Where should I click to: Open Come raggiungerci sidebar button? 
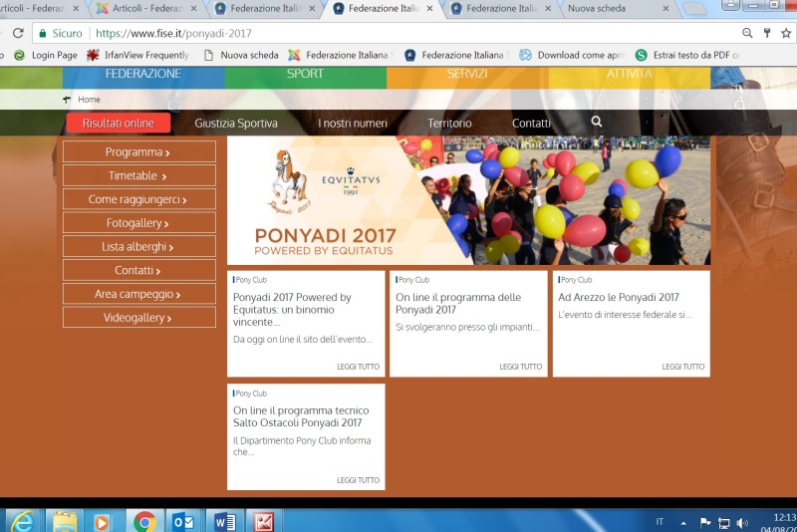pos(139,199)
